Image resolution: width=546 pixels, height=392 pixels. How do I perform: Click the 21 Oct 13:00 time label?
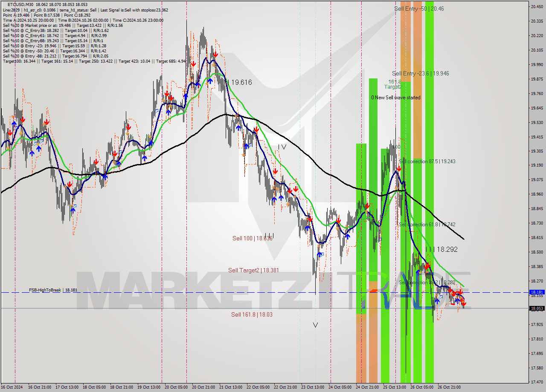coord(230,387)
